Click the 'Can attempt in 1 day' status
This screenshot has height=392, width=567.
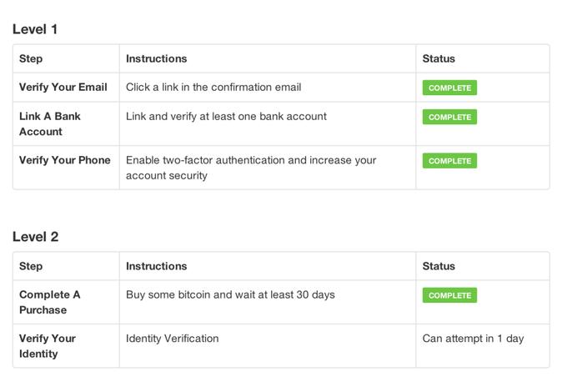pyautogui.click(x=473, y=339)
